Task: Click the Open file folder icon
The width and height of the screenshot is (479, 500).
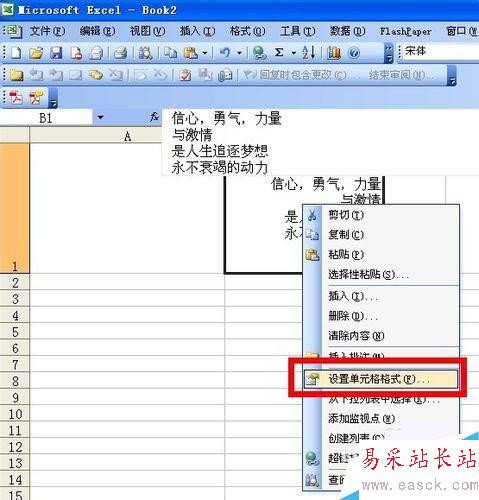Action: tap(36, 53)
